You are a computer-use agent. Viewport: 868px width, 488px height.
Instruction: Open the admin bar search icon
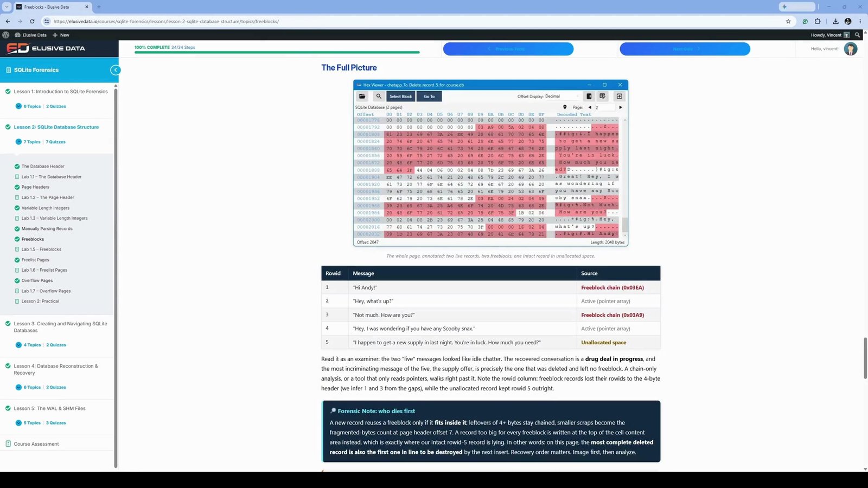pyautogui.click(x=858, y=35)
